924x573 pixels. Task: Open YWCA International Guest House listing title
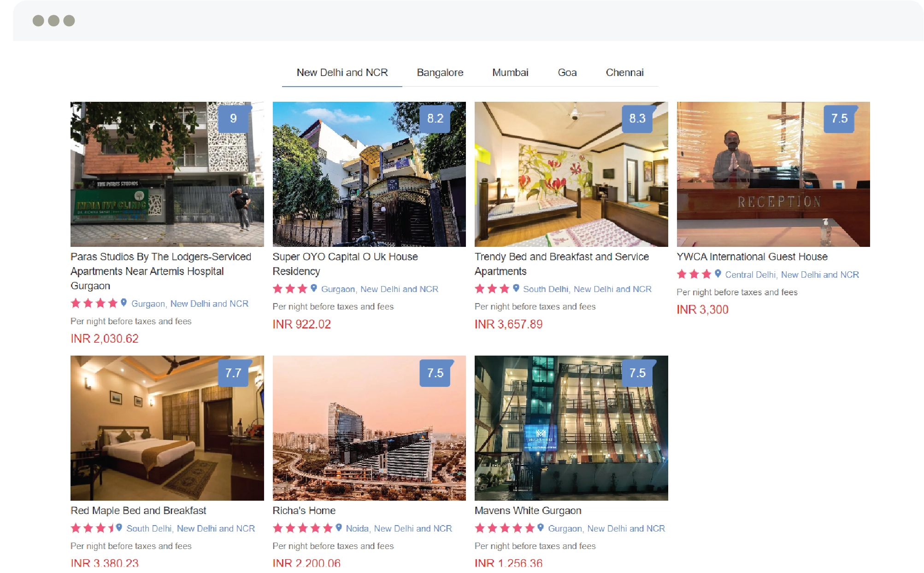click(x=752, y=257)
